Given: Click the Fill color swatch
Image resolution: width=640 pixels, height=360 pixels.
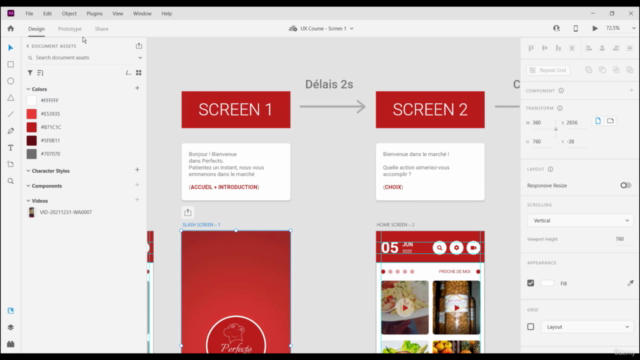Looking at the screenshot, I should (547, 283).
